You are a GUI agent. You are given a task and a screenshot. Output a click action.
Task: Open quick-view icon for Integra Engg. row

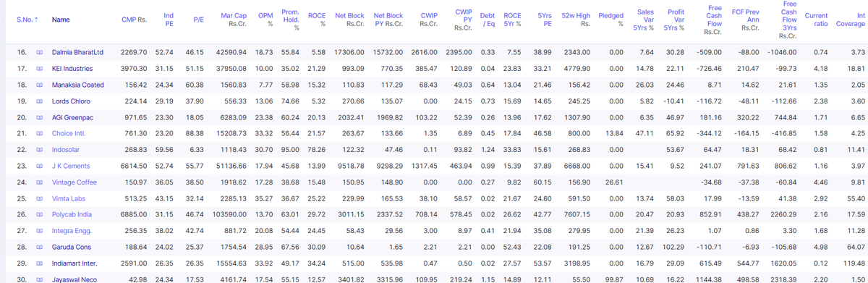[39, 230]
